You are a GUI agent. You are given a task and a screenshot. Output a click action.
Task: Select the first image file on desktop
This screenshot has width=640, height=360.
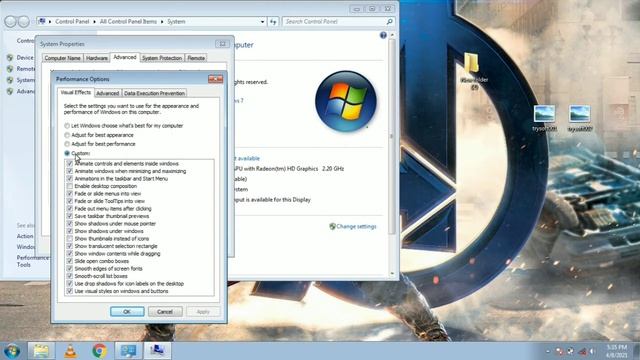pos(544,118)
